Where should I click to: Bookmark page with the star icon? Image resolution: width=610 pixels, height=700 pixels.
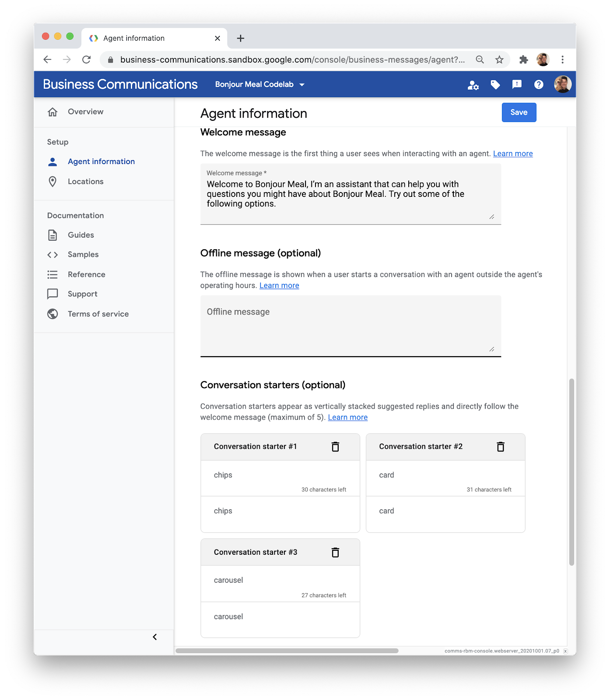tap(499, 60)
